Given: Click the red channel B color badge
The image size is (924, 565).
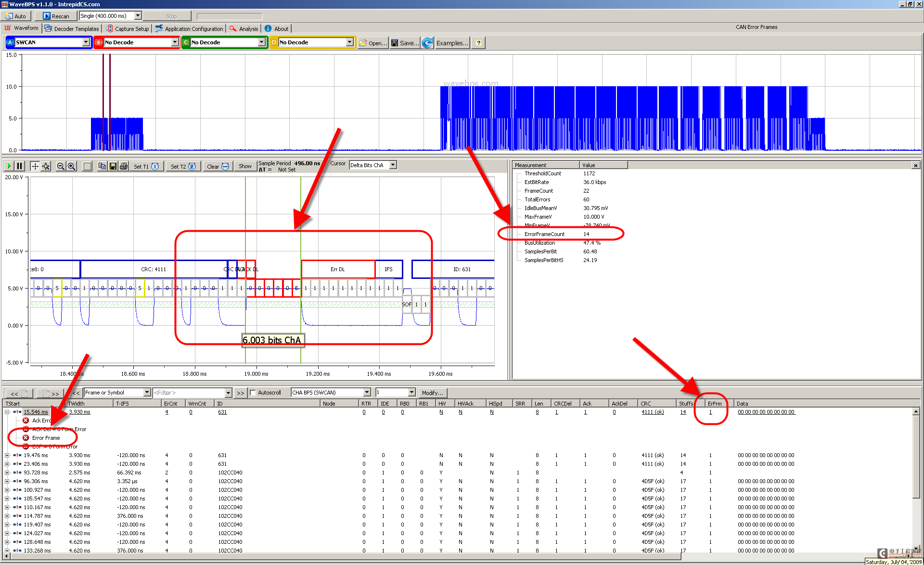Looking at the screenshot, I should click(x=99, y=42).
